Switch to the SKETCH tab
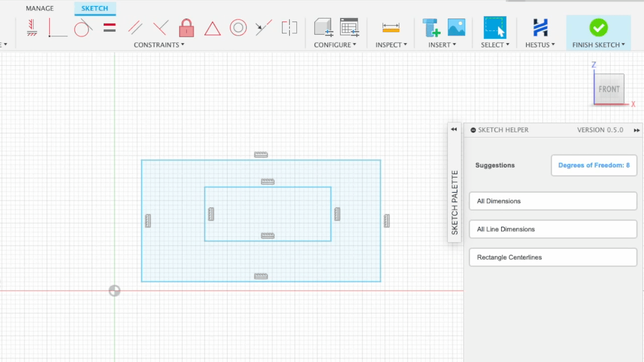Image resolution: width=644 pixels, height=362 pixels. point(95,9)
